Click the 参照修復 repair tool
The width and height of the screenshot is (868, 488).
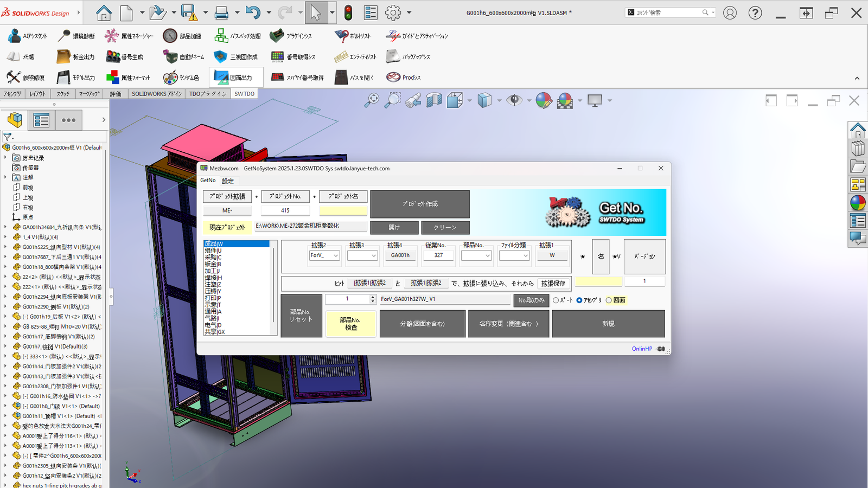(25, 78)
